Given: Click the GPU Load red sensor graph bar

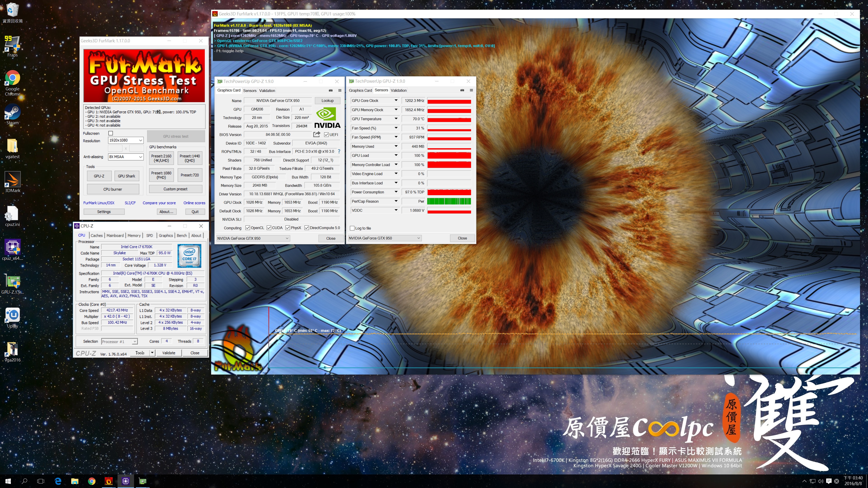Looking at the screenshot, I should pos(449,156).
